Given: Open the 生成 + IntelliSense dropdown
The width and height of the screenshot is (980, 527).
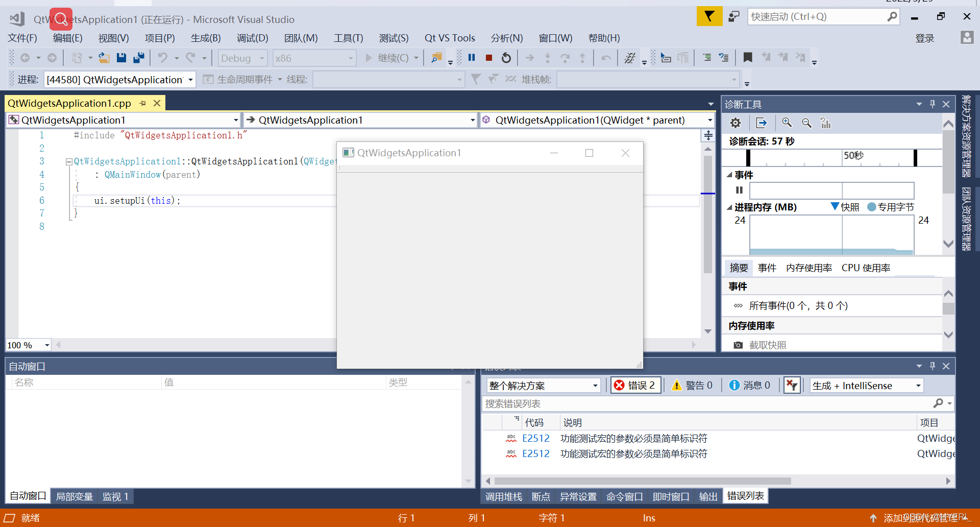Looking at the screenshot, I should (x=867, y=386).
